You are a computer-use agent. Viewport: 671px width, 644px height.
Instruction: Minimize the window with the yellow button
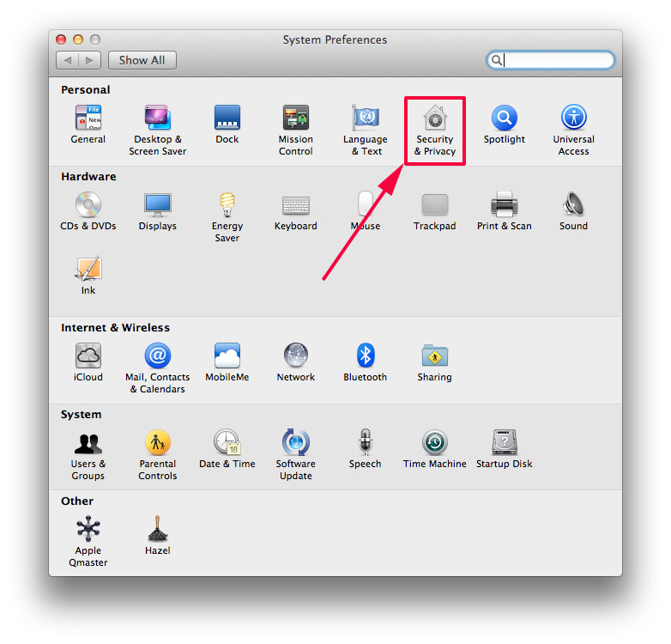click(x=78, y=39)
